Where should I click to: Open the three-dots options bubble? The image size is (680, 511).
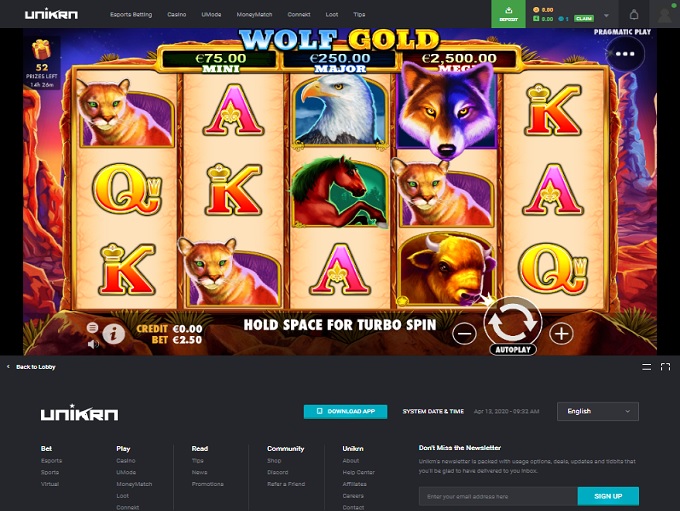pos(625,54)
